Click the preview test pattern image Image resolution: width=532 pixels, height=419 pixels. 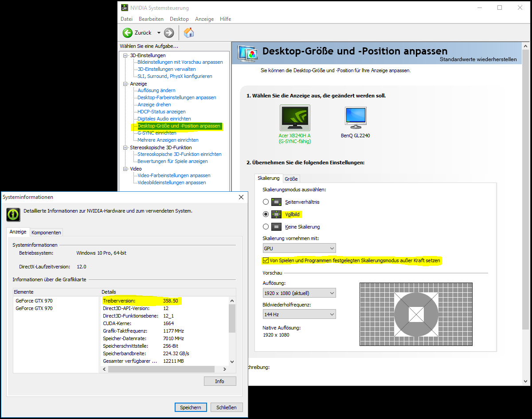[x=415, y=314]
